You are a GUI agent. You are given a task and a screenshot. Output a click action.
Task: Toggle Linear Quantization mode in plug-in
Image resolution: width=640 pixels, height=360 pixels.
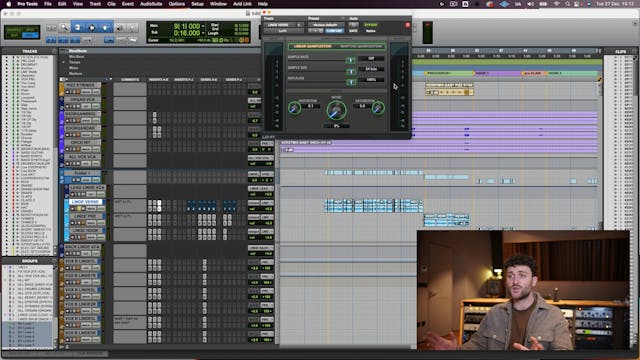(x=313, y=47)
